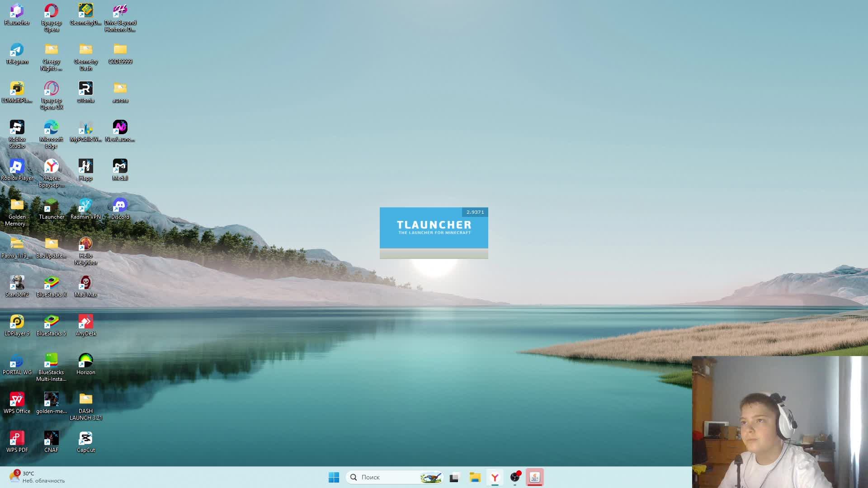The height and width of the screenshot is (488, 868).
Task: Focus the taskbar Поиск search box
Action: pyautogui.click(x=394, y=477)
